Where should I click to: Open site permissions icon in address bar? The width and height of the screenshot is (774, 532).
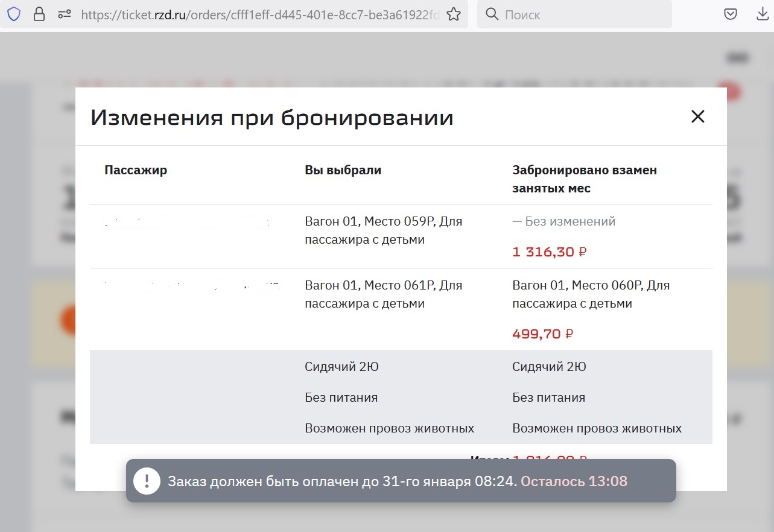[64, 14]
